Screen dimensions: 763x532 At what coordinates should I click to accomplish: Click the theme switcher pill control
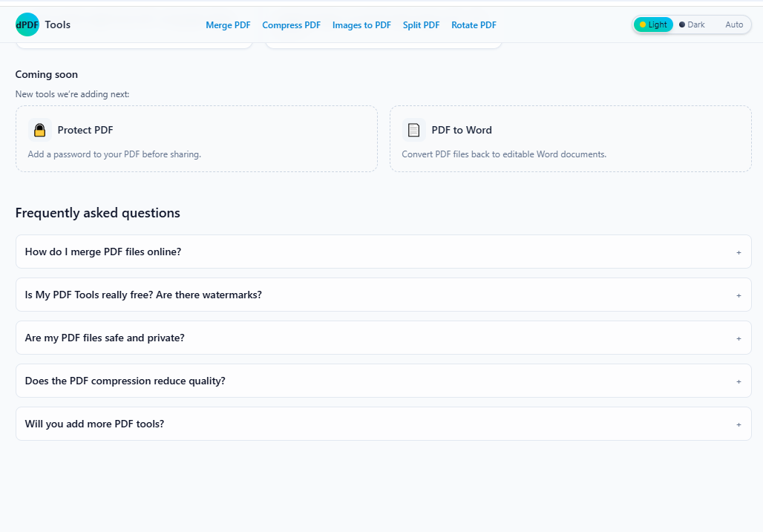click(x=691, y=24)
